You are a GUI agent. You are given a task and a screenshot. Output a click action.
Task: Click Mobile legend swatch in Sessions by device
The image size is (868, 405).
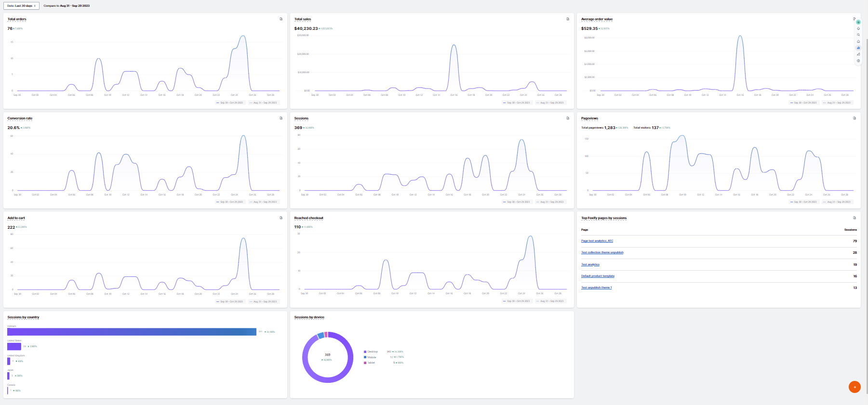365,357
